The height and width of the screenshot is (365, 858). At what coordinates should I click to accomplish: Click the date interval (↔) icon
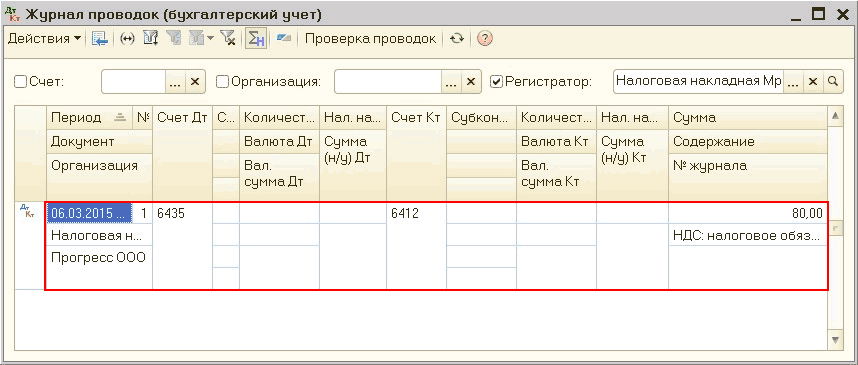pos(127,38)
